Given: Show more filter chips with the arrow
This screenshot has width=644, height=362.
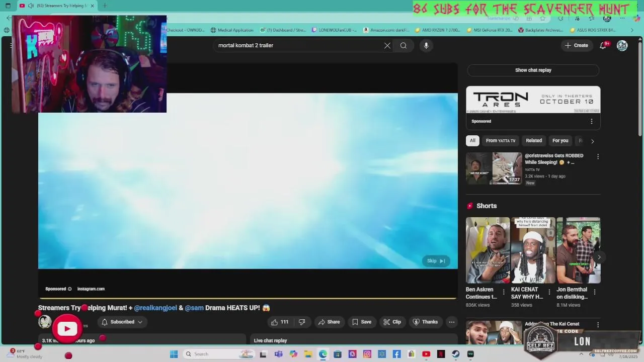Looking at the screenshot, I should (x=592, y=141).
